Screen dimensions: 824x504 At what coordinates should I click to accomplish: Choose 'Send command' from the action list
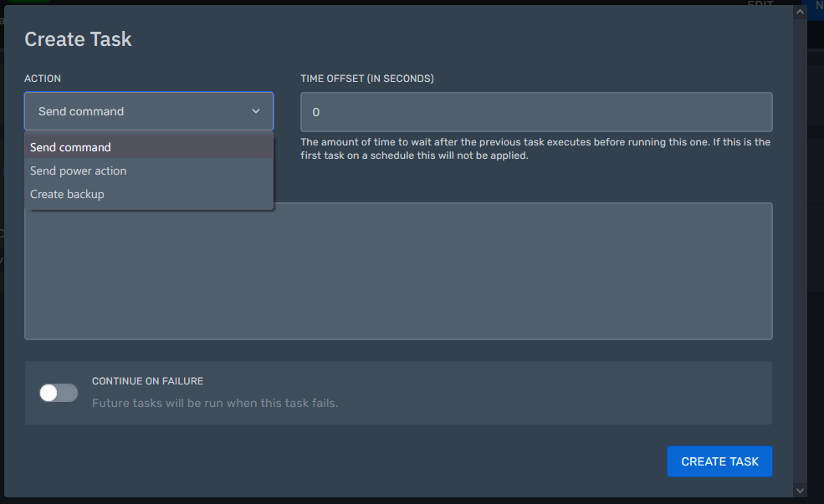click(149, 147)
